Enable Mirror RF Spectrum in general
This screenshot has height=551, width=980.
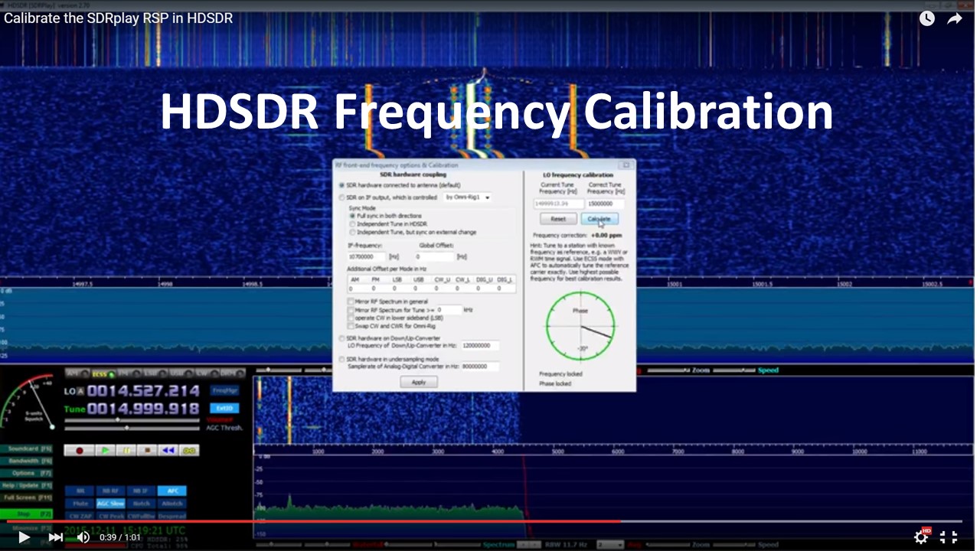click(351, 302)
